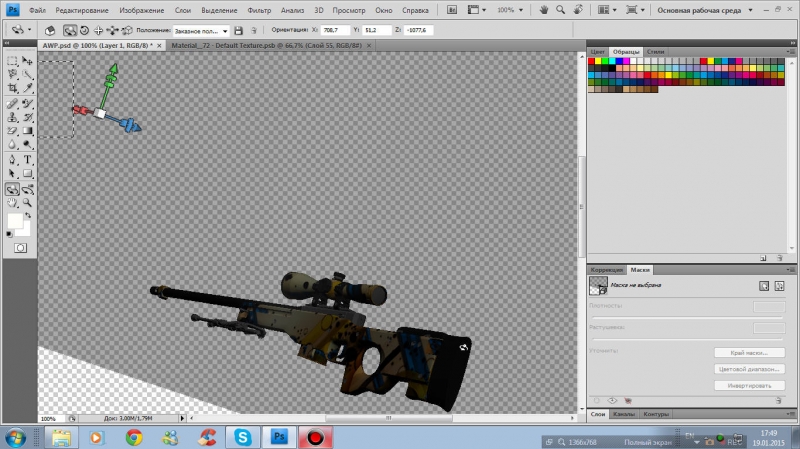Reset default foreground and background colors

(x=9, y=234)
